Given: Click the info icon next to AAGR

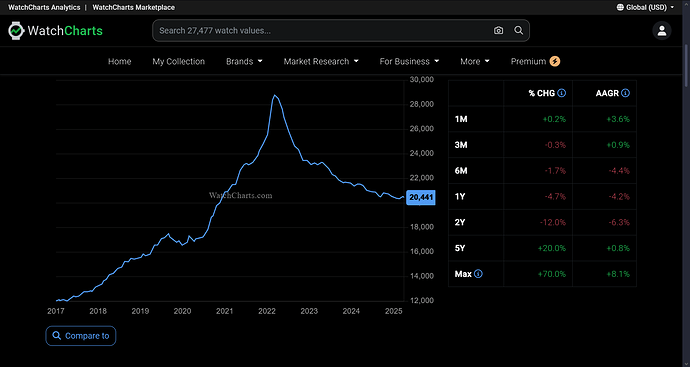Looking at the screenshot, I should [x=625, y=93].
